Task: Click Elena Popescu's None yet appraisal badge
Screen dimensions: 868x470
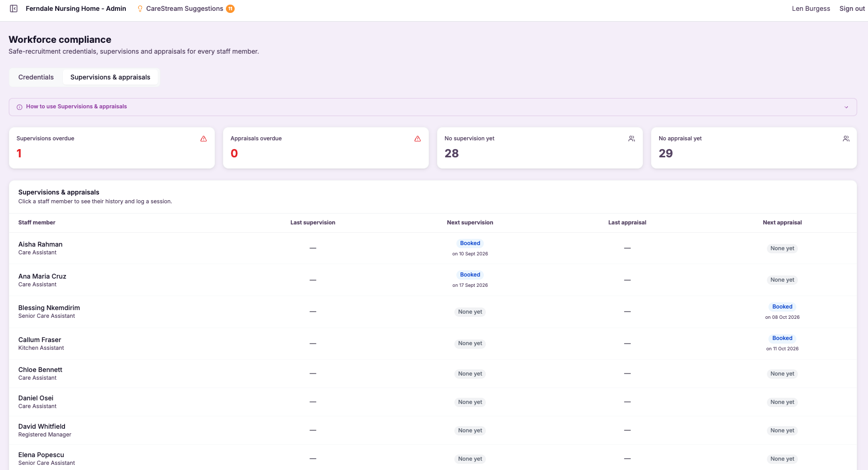Action: [782, 459]
